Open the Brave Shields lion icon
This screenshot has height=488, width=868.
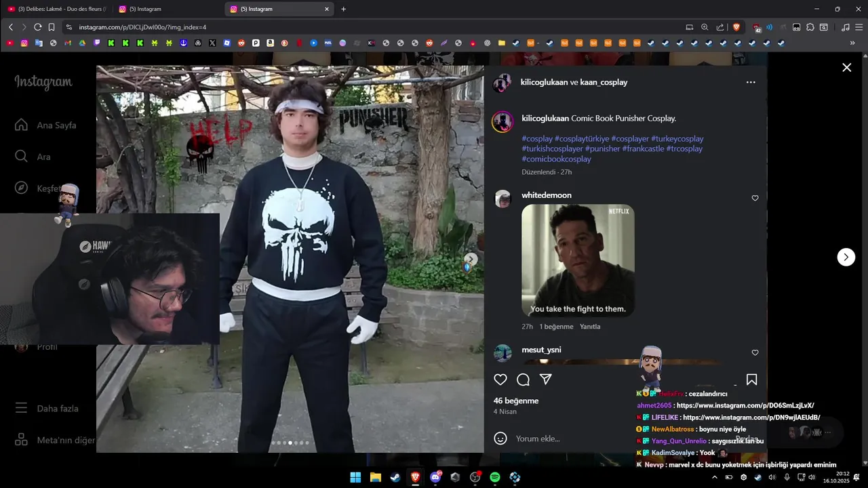click(736, 27)
